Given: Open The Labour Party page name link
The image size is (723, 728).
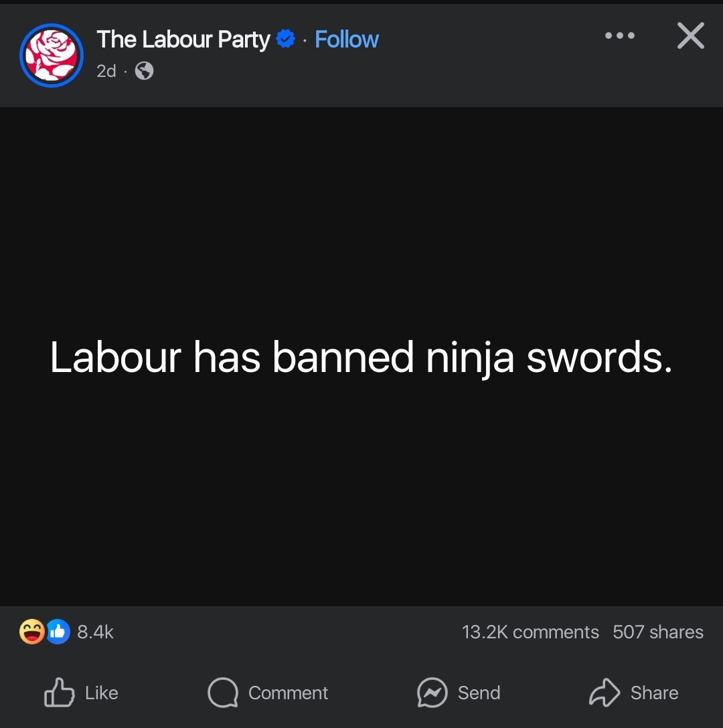Looking at the screenshot, I should pyautogui.click(x=183, y=39).
